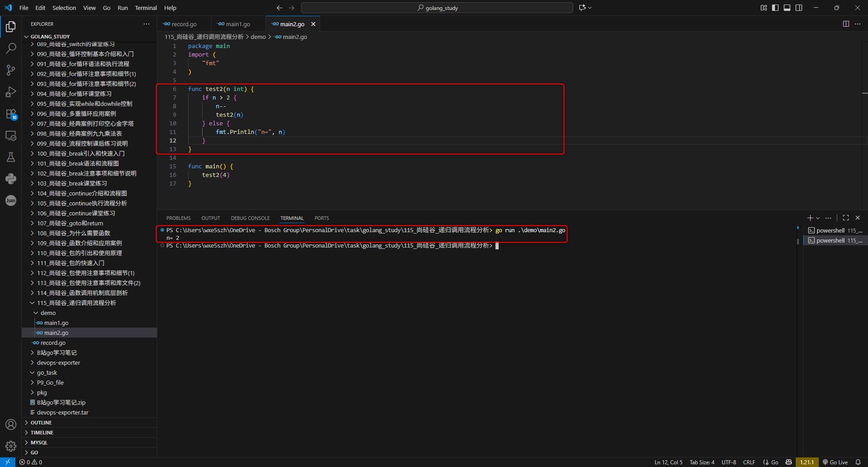This screenshot has height=467, width=868.
Task: Open the Testing flask view
Action: (11, 157)
